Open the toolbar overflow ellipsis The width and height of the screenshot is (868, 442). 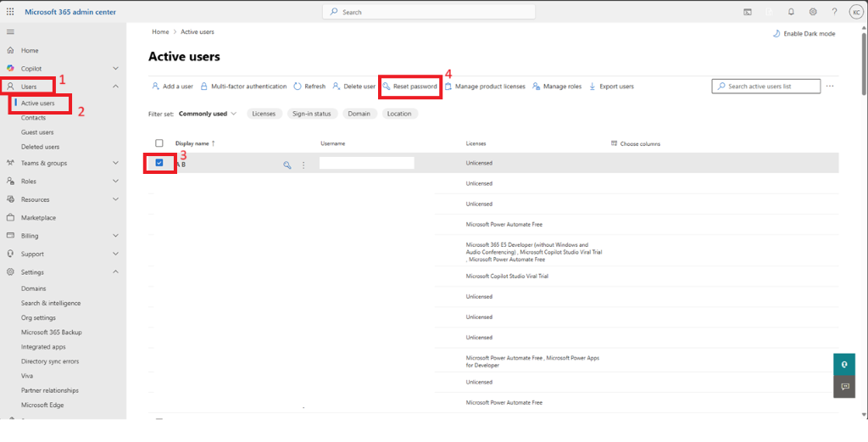point(830,87)
